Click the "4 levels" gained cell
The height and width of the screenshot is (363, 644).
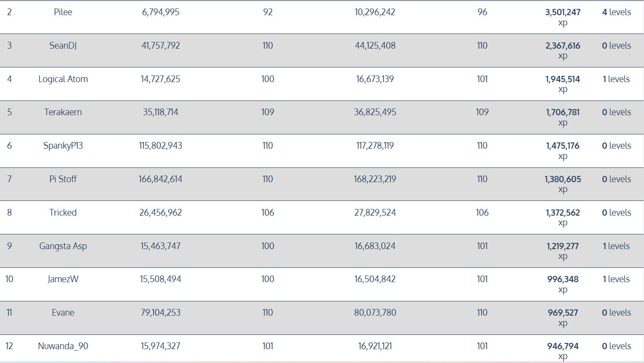coord(616,12)
